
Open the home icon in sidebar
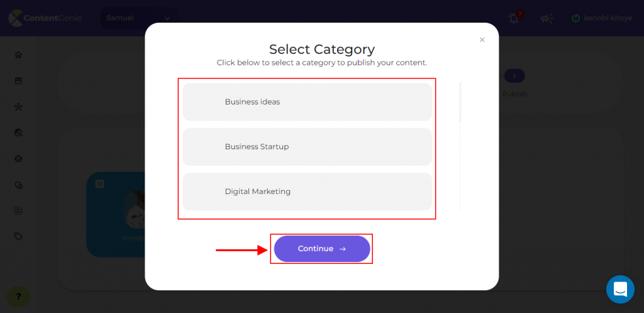pyautogui.click(x=18, y=55)
